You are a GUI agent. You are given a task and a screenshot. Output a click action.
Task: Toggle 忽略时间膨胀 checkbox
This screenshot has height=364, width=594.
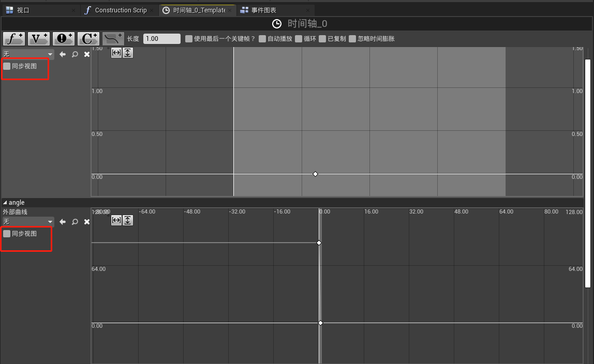[352, 39]
